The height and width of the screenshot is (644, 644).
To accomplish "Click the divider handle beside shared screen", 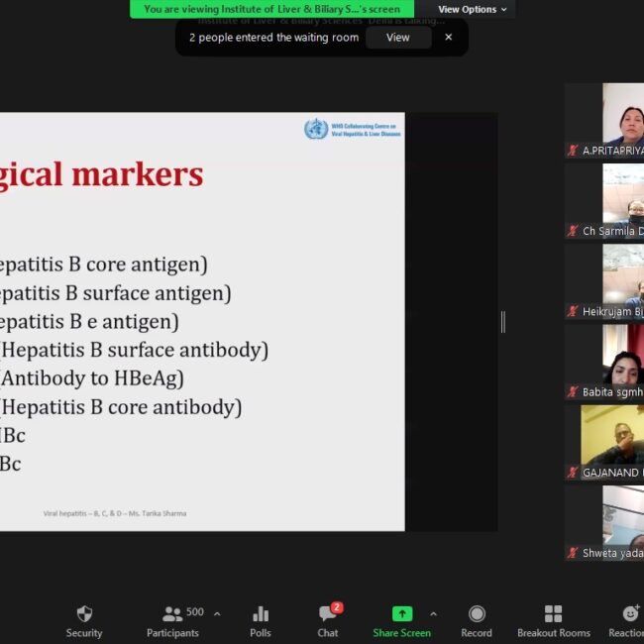I will tap(503, 321).
